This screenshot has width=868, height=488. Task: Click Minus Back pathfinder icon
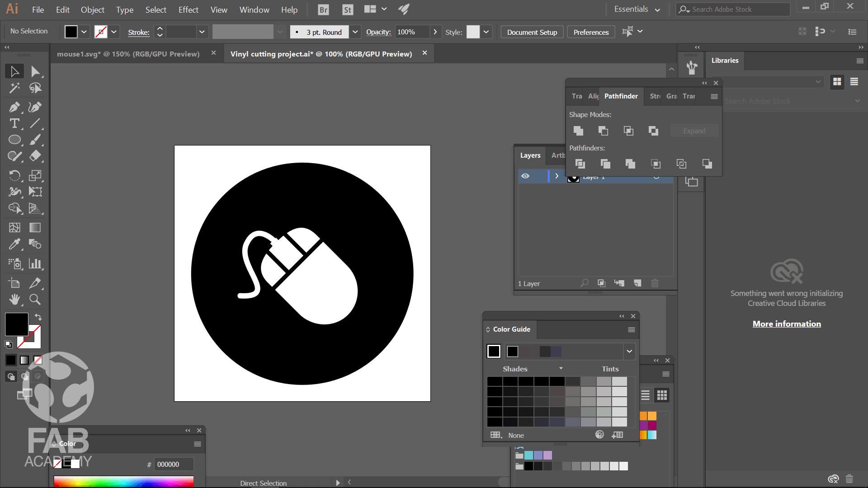click(x=707, y=164)
